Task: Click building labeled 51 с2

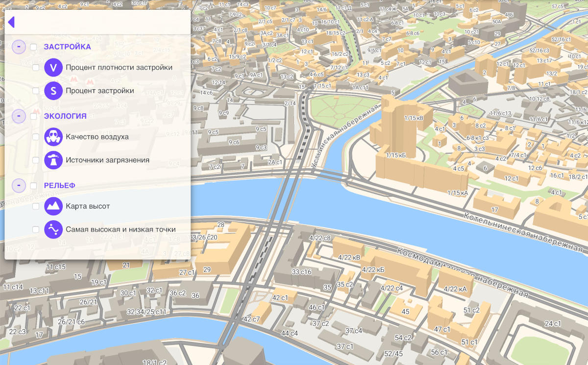Action: 471,310
